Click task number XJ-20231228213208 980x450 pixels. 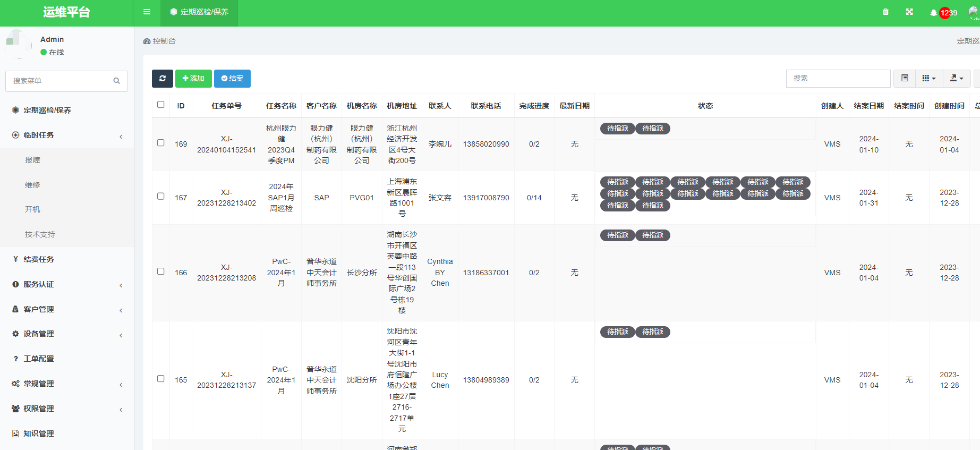click(227, 273)
